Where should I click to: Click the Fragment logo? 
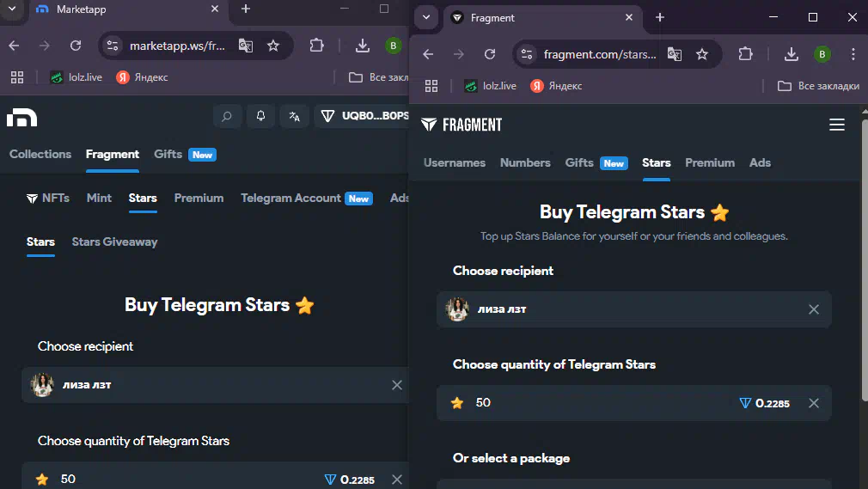coord(462,125)
